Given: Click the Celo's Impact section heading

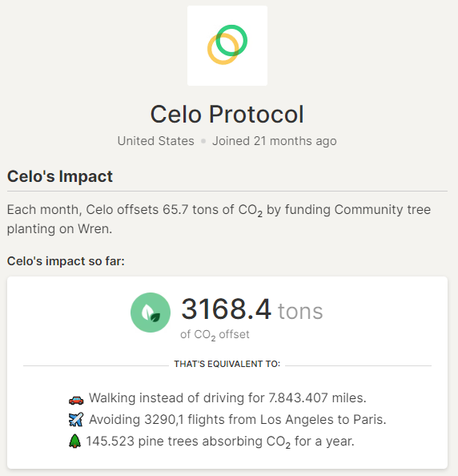Looking at the screenshot, I should (60, 176).
